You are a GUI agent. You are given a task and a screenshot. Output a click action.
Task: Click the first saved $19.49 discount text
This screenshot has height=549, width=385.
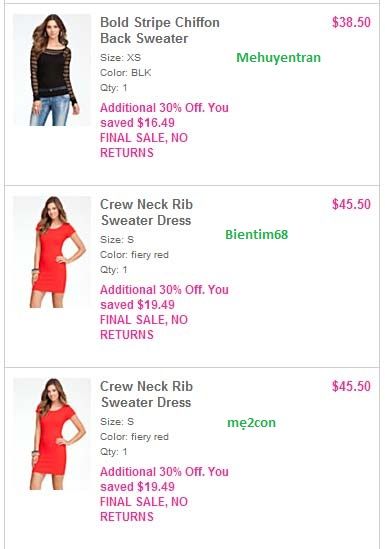point(137,305)
